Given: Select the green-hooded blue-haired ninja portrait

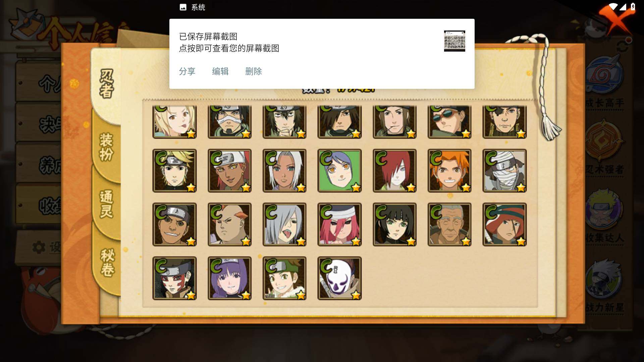Looking at the screenshot, I should click(339, 171).
